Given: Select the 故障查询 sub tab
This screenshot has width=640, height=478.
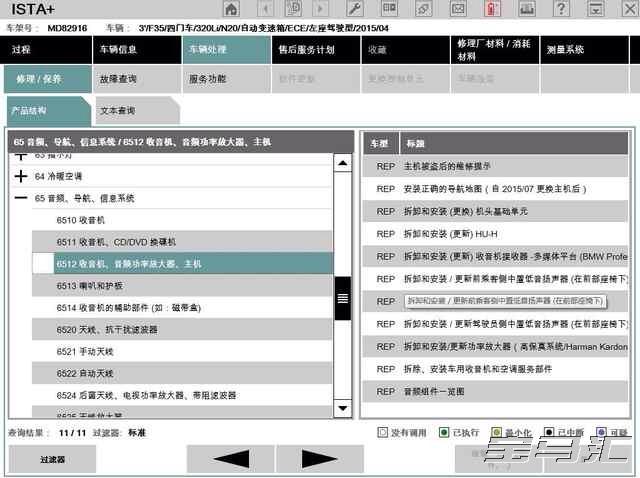Looking at the screenshot, I should click(137, 79).
